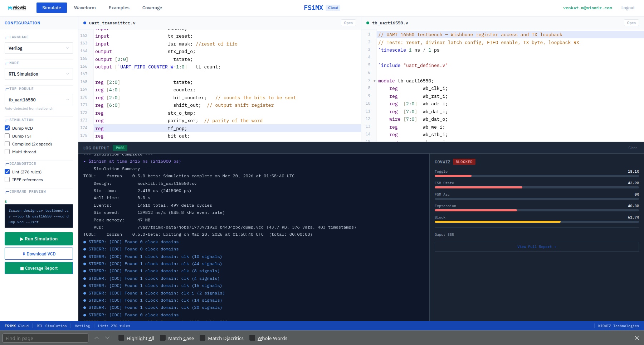
Task: Click 'Peak memory: 47 MB' log line
Action: (x=122, y=220)
